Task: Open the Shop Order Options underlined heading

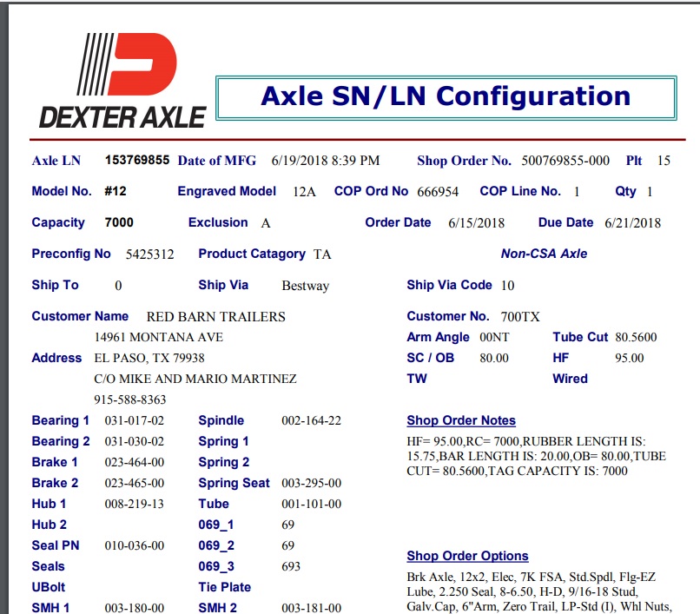Action: click(x=467, y=556)
